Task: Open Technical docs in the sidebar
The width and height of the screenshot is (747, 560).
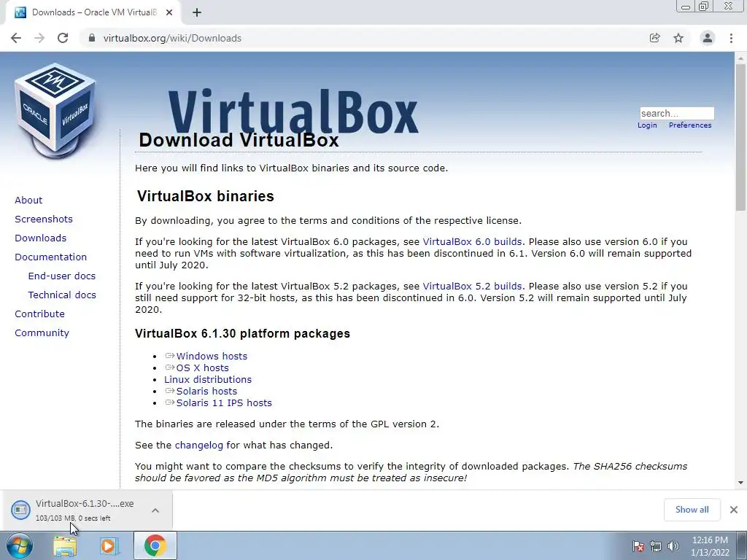Action: [x=62, y=295]
